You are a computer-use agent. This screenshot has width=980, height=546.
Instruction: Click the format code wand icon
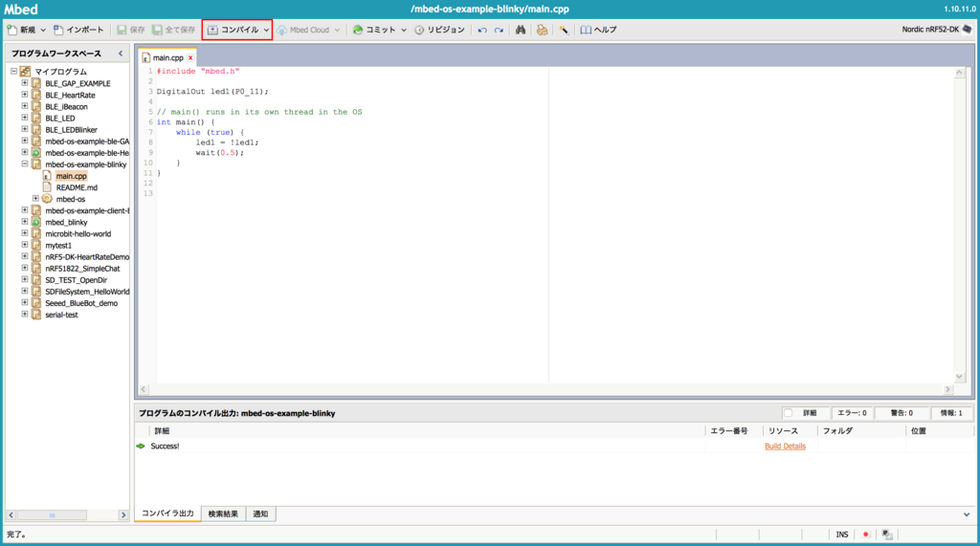point(564,30)
